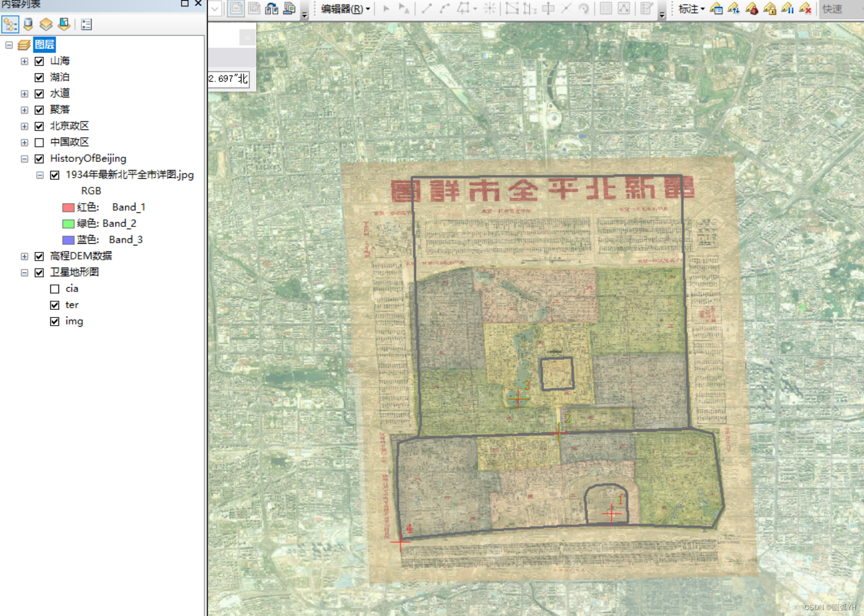Viewport: 864px width, 616px height.
Task: Expand the 山海 layer node
Action: [24, 61]
